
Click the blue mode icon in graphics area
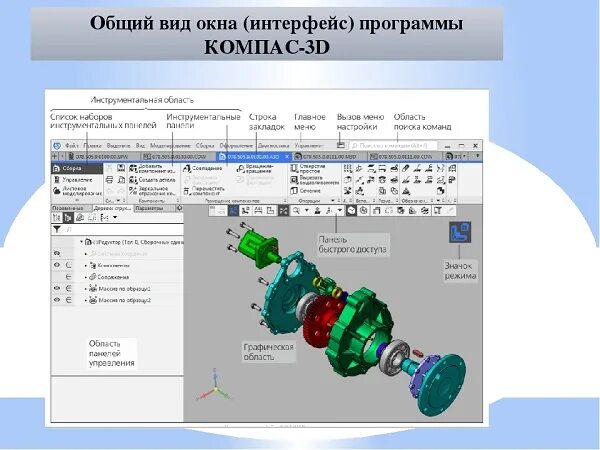point(460,232)
